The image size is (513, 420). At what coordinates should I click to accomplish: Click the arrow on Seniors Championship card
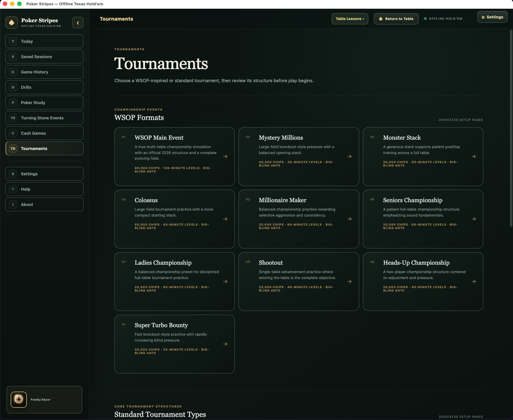click(474, 219)
